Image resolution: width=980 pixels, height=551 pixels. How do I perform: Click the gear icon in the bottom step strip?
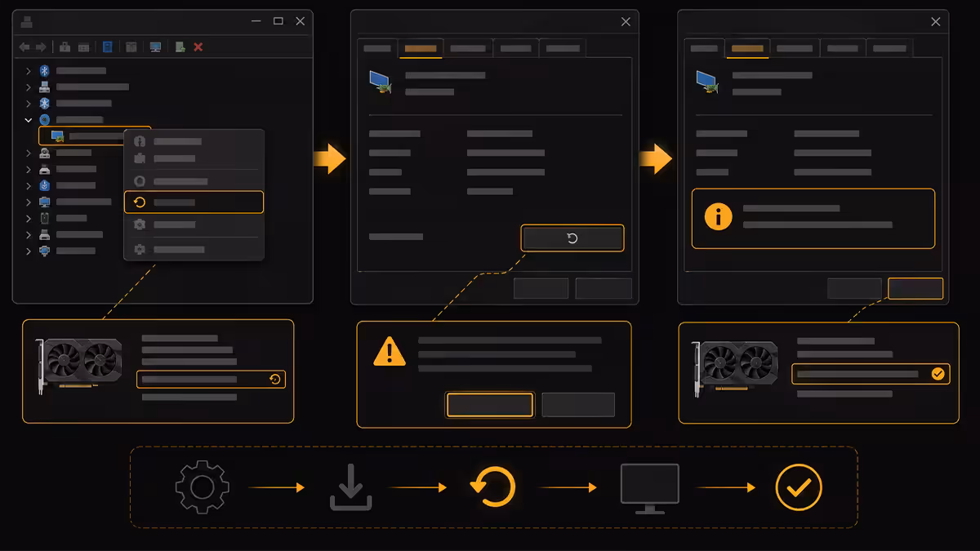pyautogui.click(x=202, y=487)
